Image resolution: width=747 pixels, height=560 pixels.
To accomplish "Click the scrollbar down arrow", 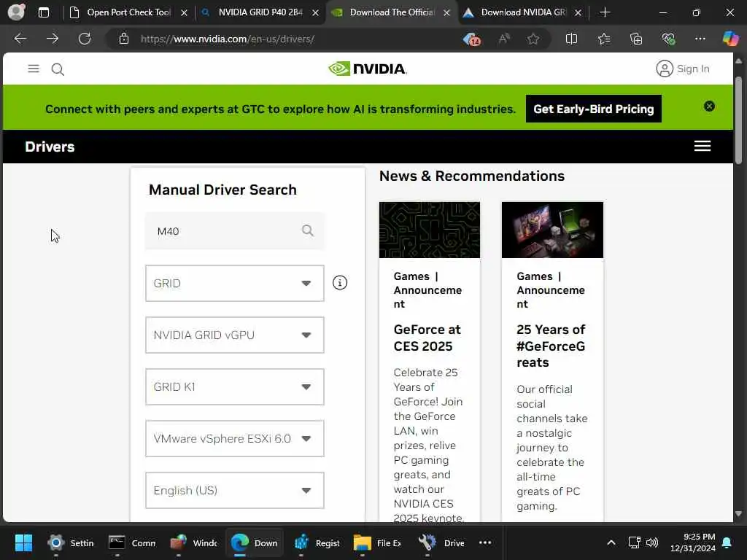I will point(738,514).
